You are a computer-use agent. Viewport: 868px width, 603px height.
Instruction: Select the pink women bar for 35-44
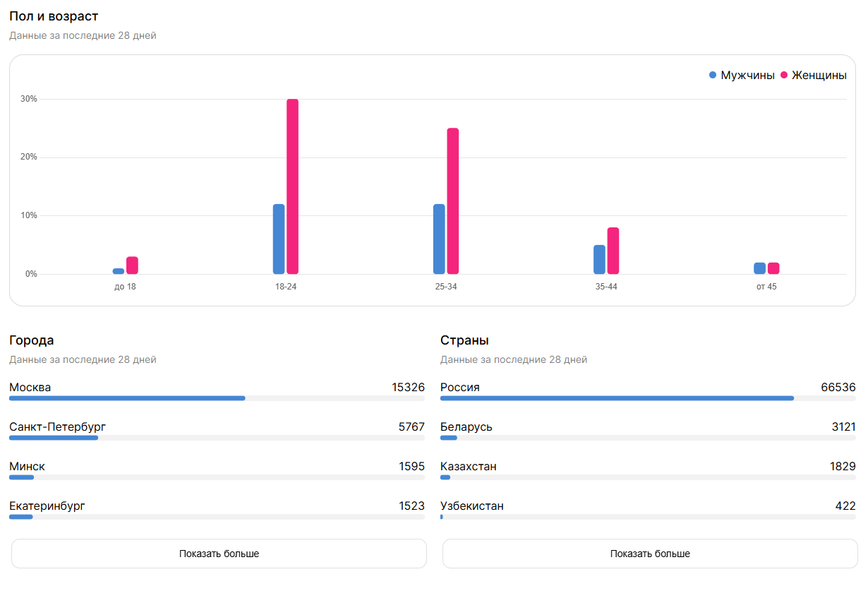(x=613, y=251)
